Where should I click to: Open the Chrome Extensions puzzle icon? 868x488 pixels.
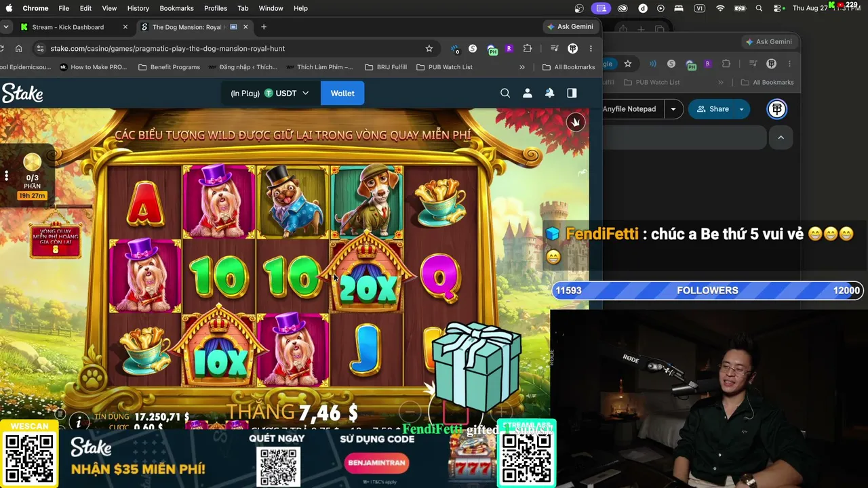pyautogui.click(x=528, y=49)
